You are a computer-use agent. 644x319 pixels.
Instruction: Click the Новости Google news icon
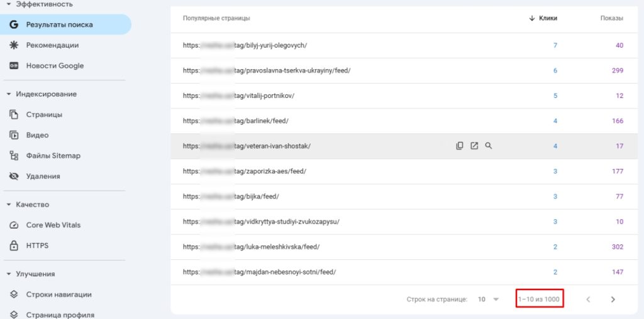click(x=14, y=65)
